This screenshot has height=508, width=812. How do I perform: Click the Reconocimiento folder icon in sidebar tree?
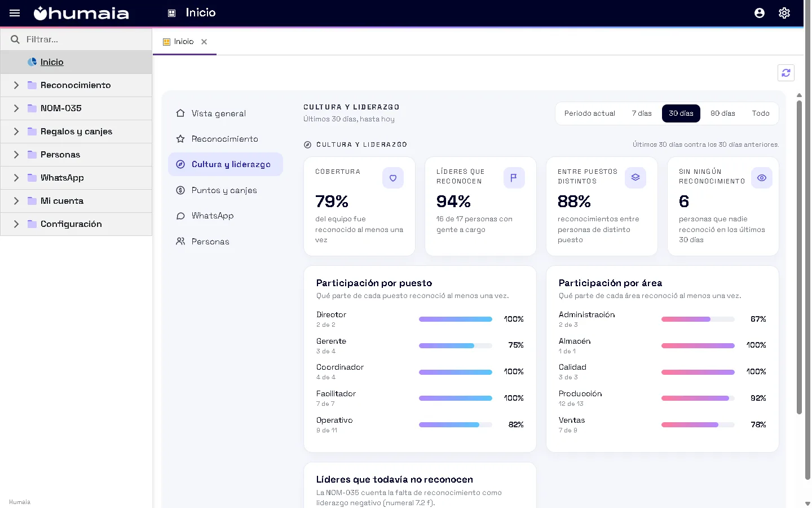coord(32,85)
